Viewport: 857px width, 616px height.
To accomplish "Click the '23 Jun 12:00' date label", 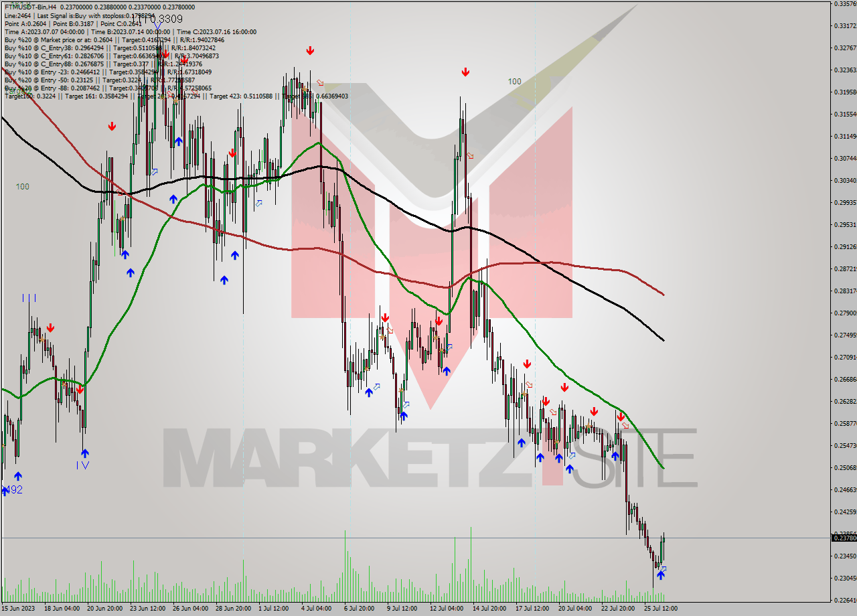I will pyautogui.click(x=147, y=608).
